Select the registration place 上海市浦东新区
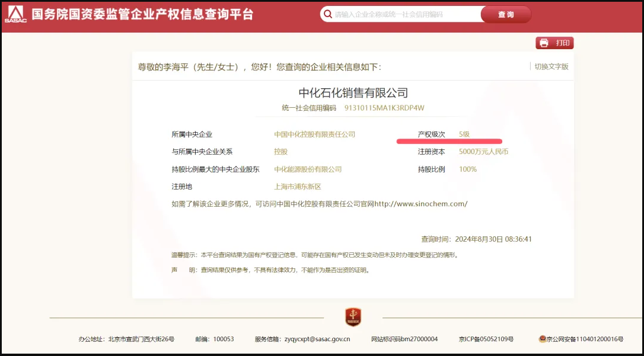The width and height of the screenshot is (644, 356). coord(298,187)
